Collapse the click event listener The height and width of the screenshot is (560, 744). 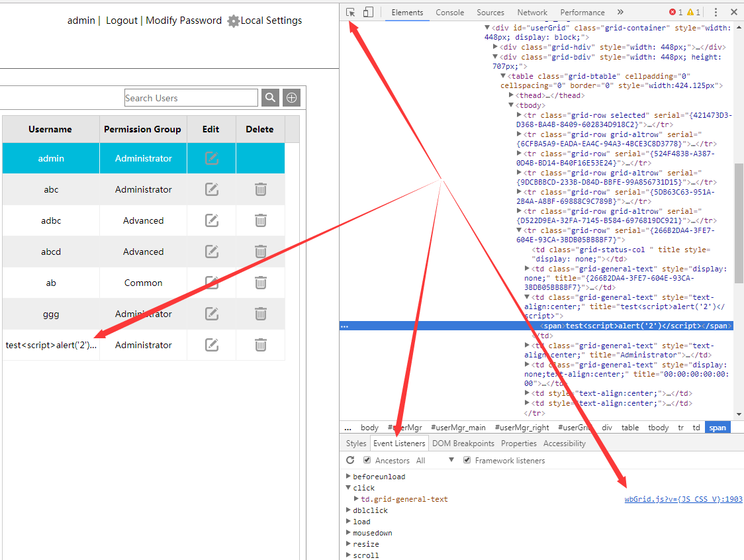pyautogui.click(x=348, y=487)
